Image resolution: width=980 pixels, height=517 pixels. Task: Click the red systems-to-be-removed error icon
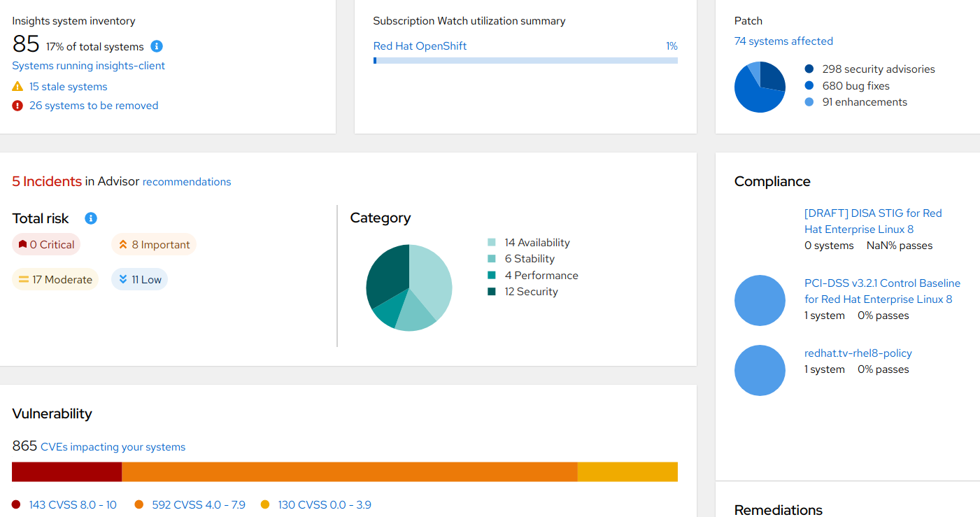point(17,106)
